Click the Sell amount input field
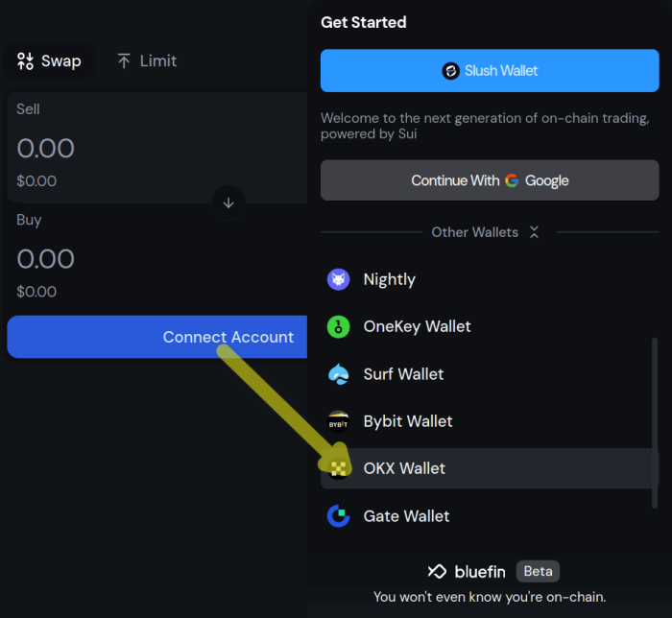Viewport: 672px width, 618px height. point(96,148)
